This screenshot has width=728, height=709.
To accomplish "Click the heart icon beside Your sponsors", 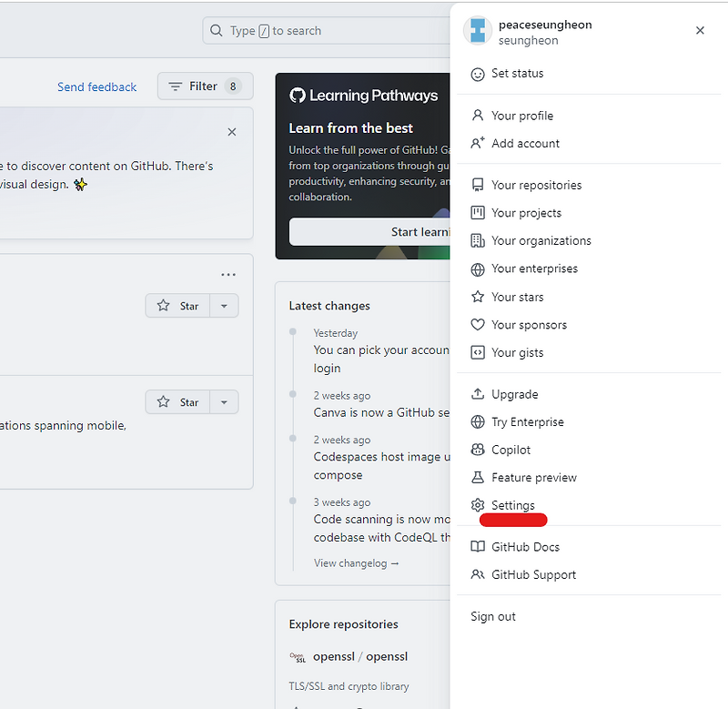I will tap(478, 324).
